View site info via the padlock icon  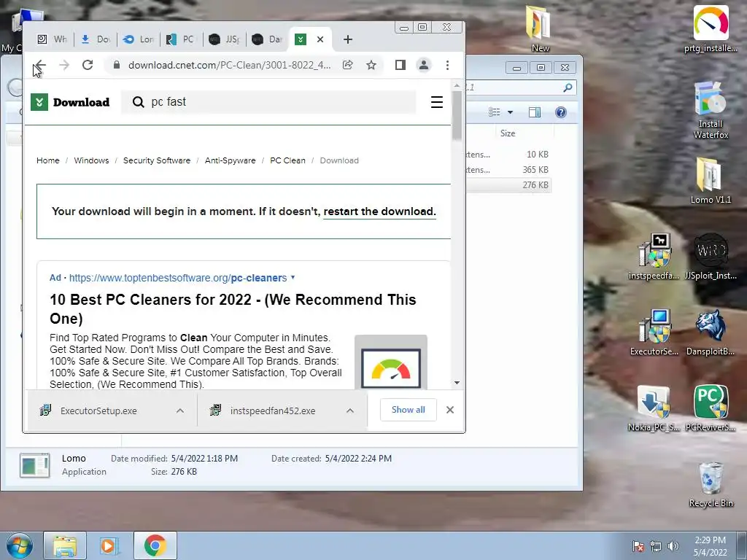point(116,65)
